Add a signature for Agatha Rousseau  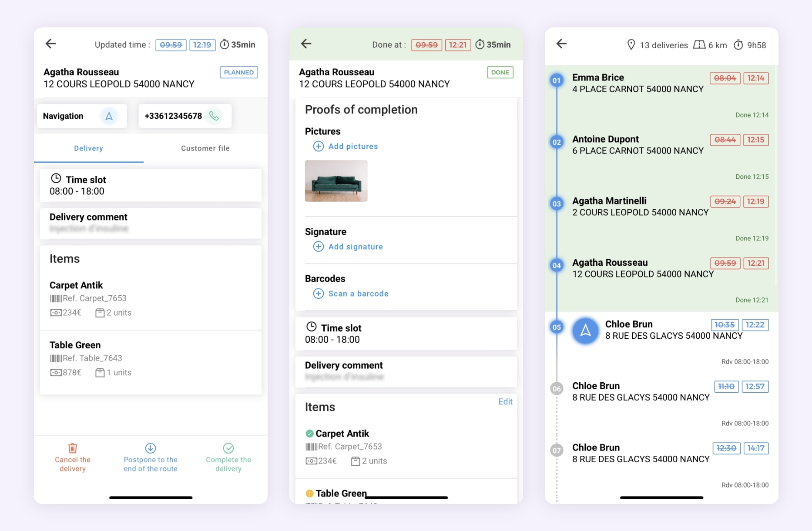pos(318,247)
